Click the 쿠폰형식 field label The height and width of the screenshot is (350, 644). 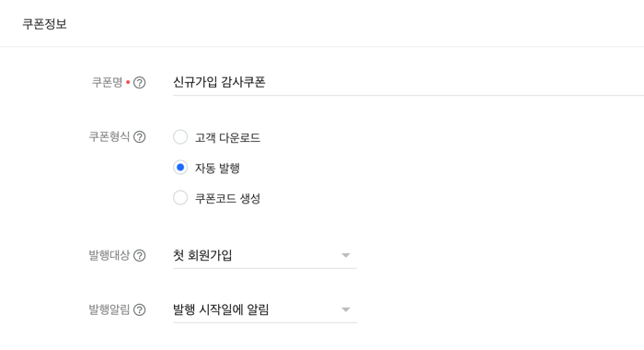pyautogui.click(x=109, y=136)
